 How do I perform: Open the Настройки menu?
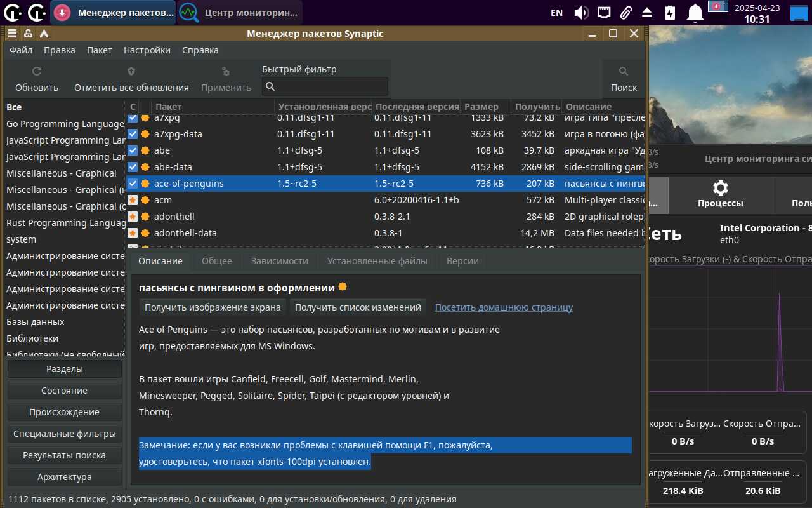[x=147, y=50]
